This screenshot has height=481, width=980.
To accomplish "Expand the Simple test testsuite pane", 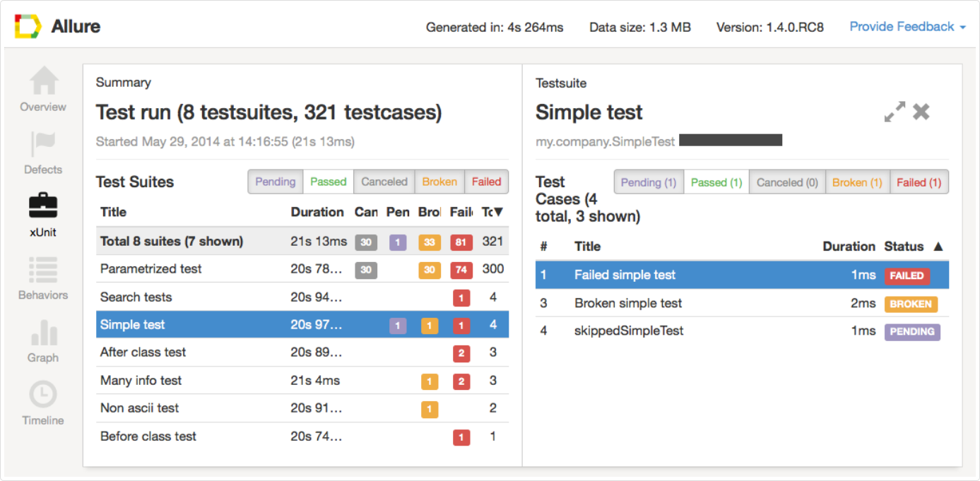I will 895,112.
